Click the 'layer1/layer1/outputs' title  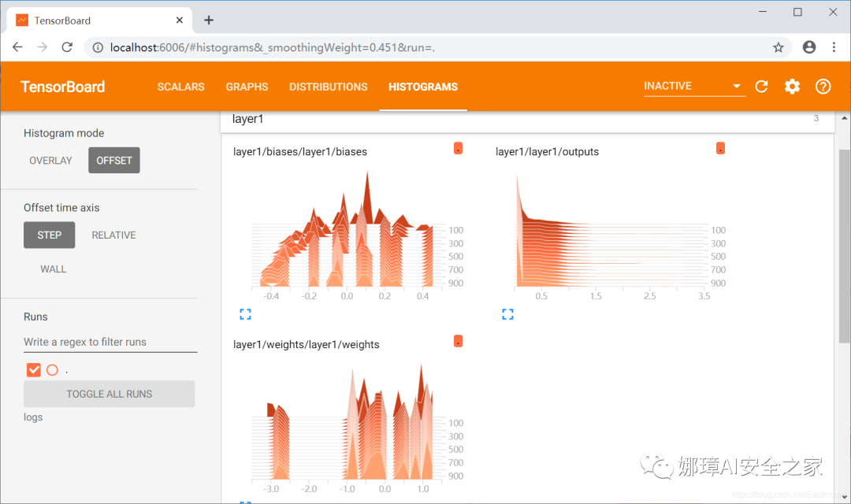(547, 152)
